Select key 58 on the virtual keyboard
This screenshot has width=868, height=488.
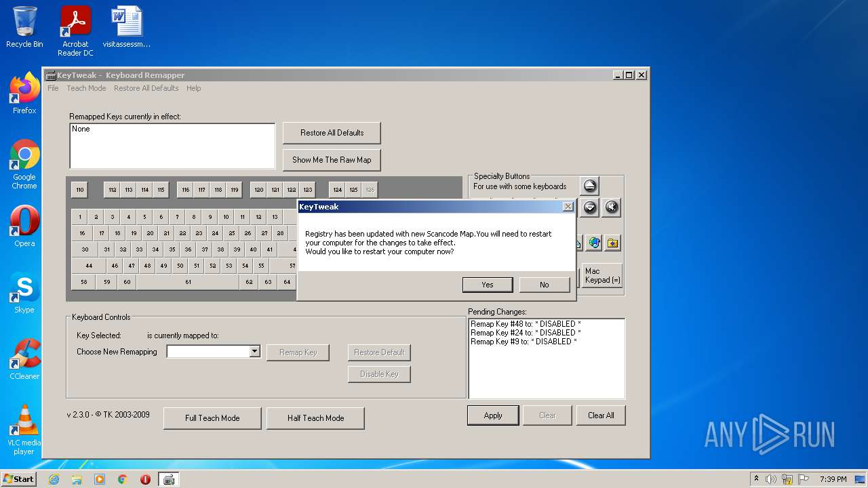pos(83,282)
